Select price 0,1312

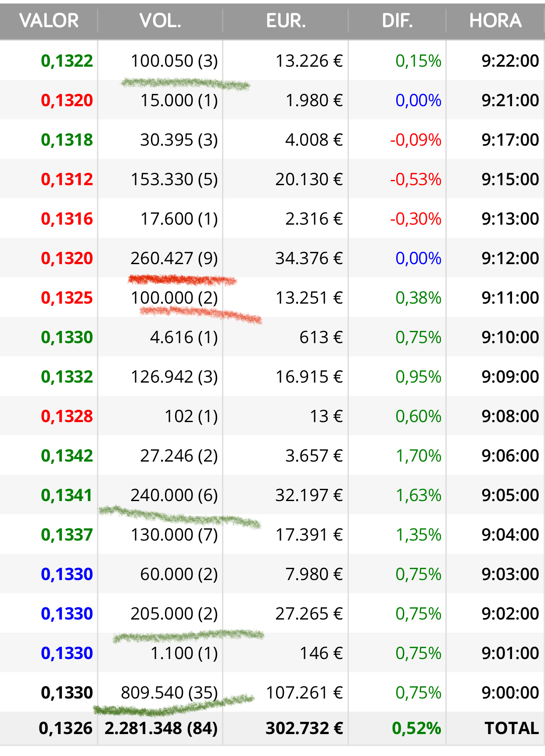tap(67, 179)
